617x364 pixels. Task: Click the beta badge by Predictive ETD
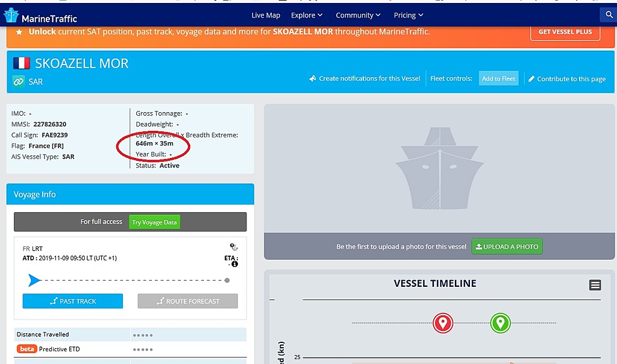coord(27,349)
